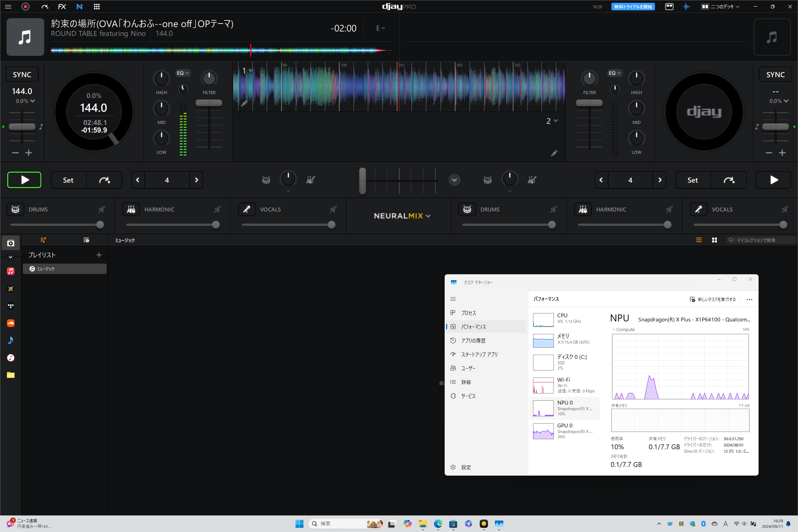This screenshot has width=798, height=532.
Task: Select SoundCloud source in library sidebar
Action: (x=11, y=323)
